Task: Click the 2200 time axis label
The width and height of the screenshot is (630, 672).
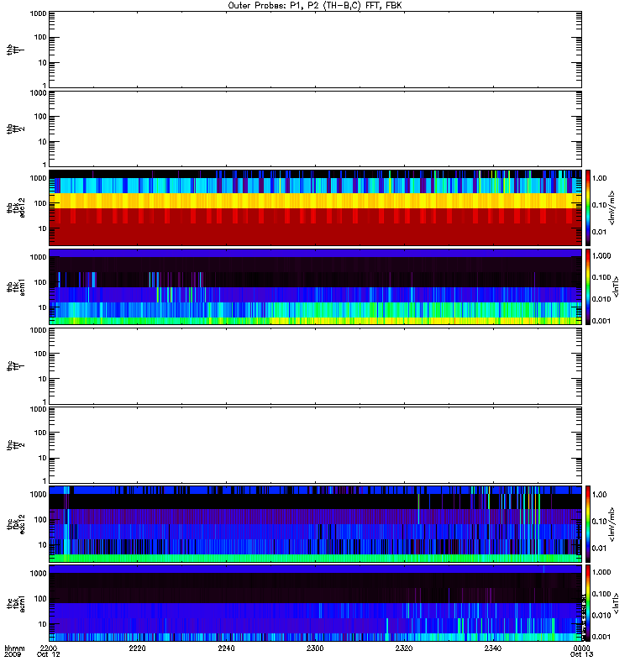Action: (49, 648)
